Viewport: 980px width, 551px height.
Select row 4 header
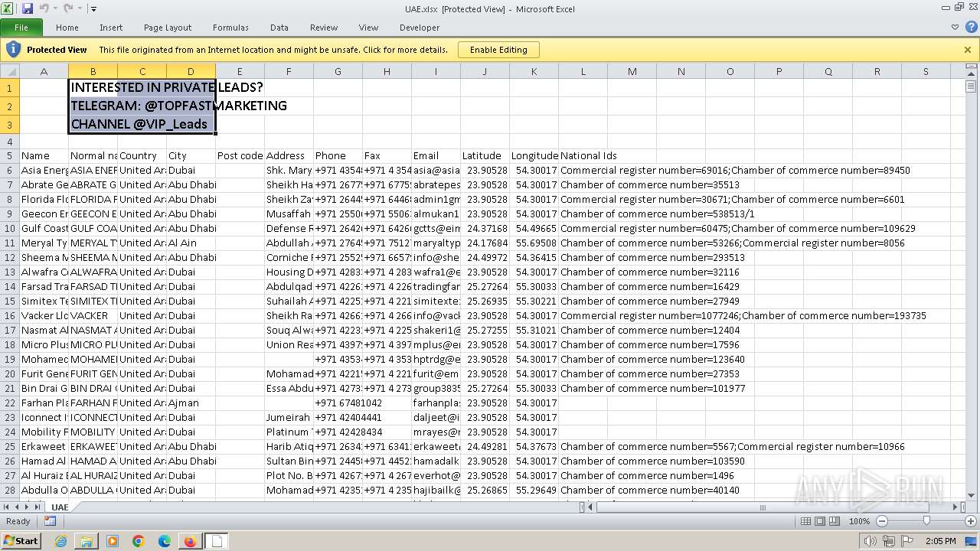pyautogui.click(x=9, y=142)
